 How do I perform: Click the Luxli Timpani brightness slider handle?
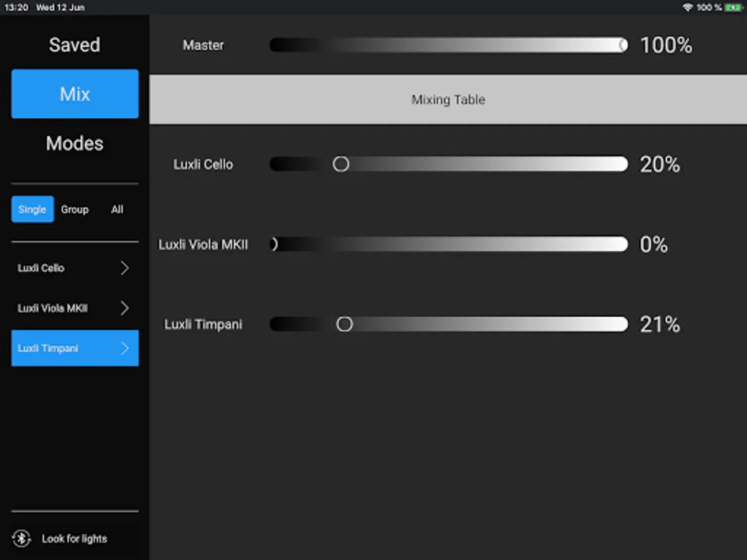coord(344,324)
